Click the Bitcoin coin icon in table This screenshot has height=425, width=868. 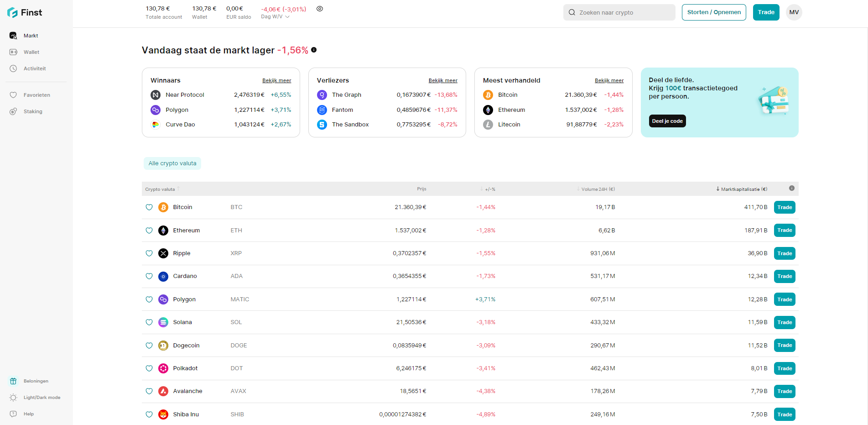click(163, 207)
